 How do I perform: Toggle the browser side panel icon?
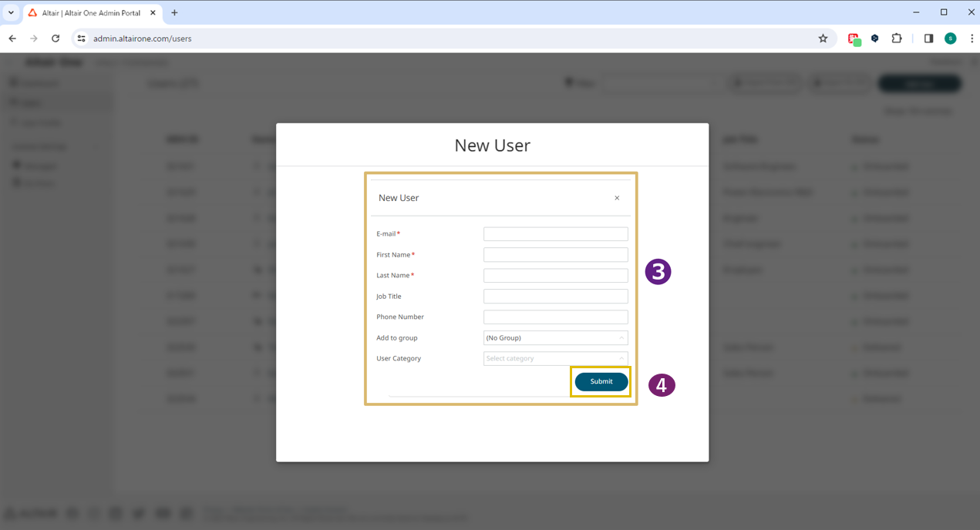(928, 39)
